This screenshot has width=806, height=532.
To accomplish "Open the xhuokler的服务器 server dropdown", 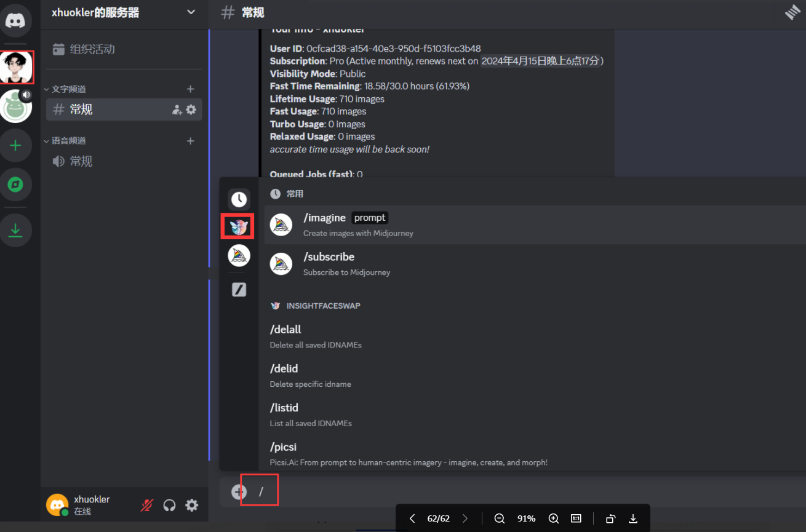I will tap(124, 12).
